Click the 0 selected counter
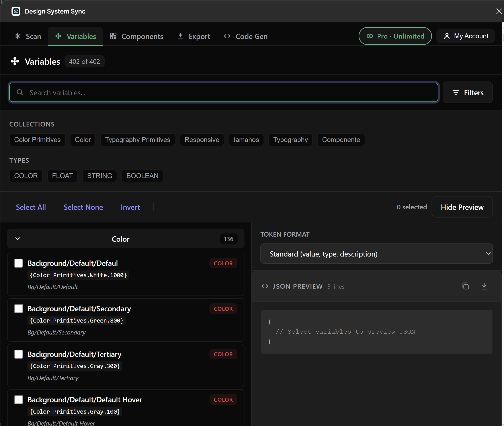The height and width of the screenshot is (426, 504). [x=412, y=207]
